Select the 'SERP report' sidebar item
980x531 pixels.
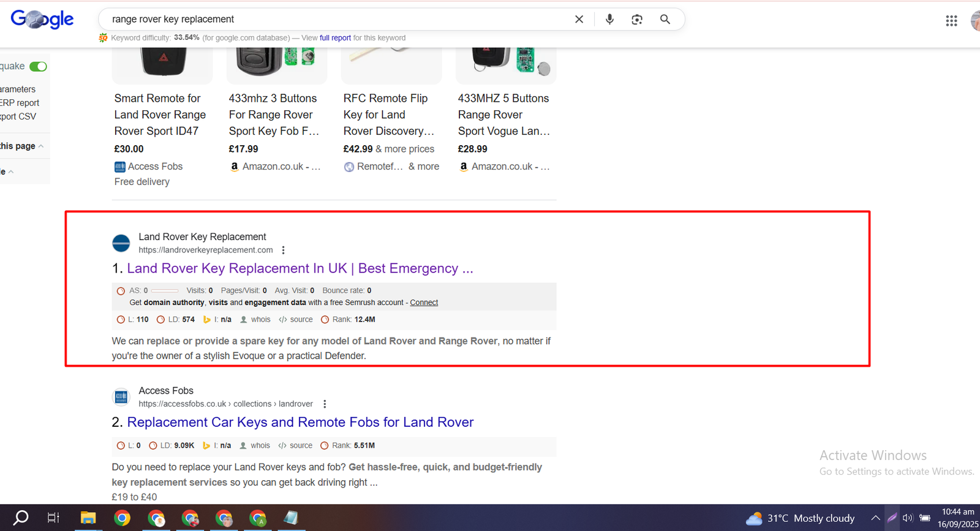click(20, 103)
